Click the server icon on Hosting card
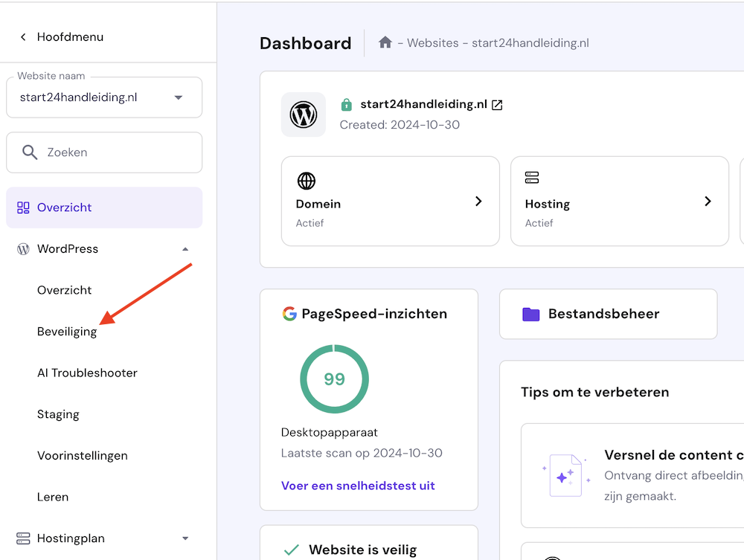744x560 pixels. click(532, 178)
